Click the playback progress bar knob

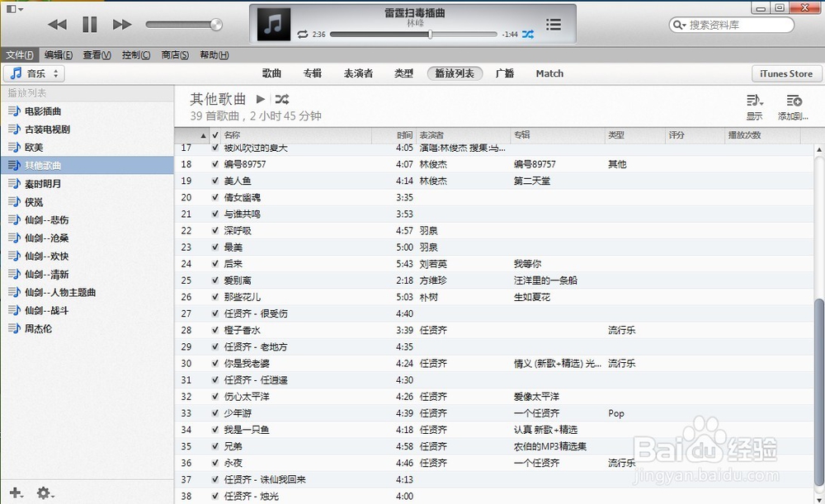pyautogui.click(x=430, y=34)
